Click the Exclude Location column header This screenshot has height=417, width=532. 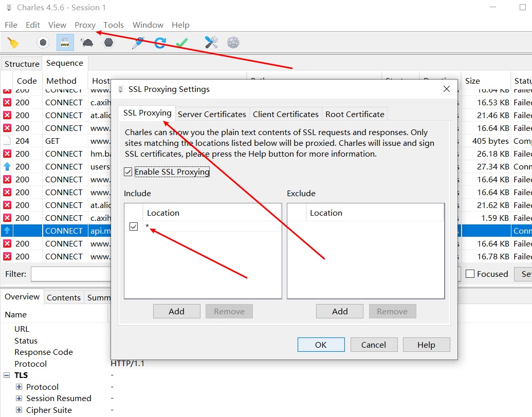point(375,213)
